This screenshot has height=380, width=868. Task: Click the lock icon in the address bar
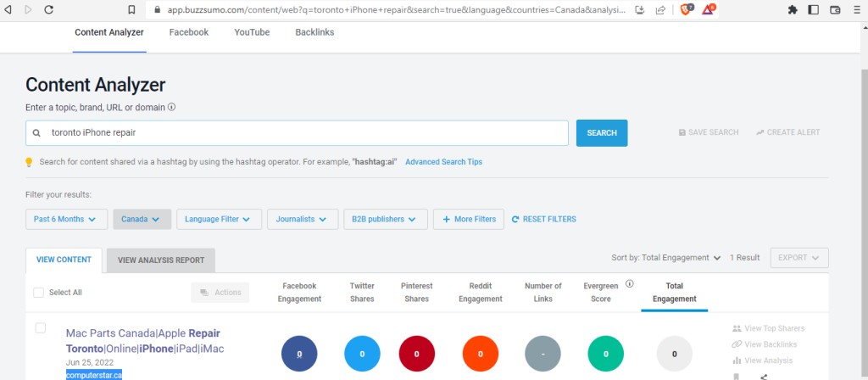157,9
